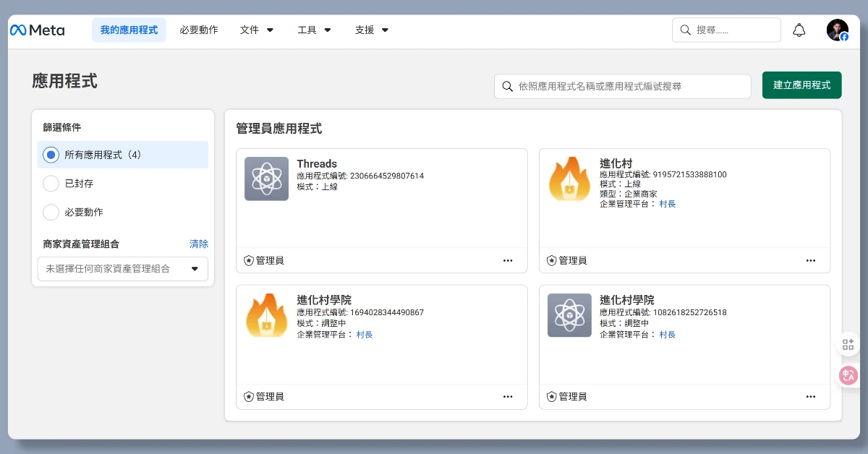Image resolution: width=868 pixels, height=454 pixels.
Task: Open three-dot menu for app 1082618252726518
Action: [x=811, y=396]
